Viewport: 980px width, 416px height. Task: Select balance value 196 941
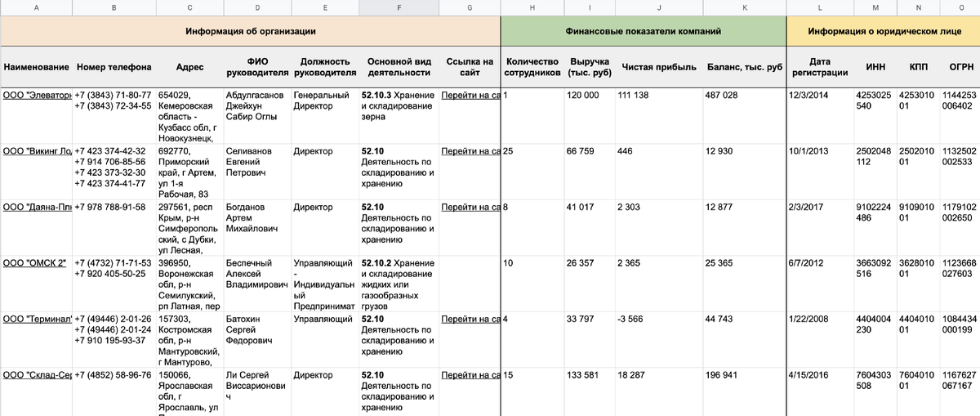coord(744,391)
